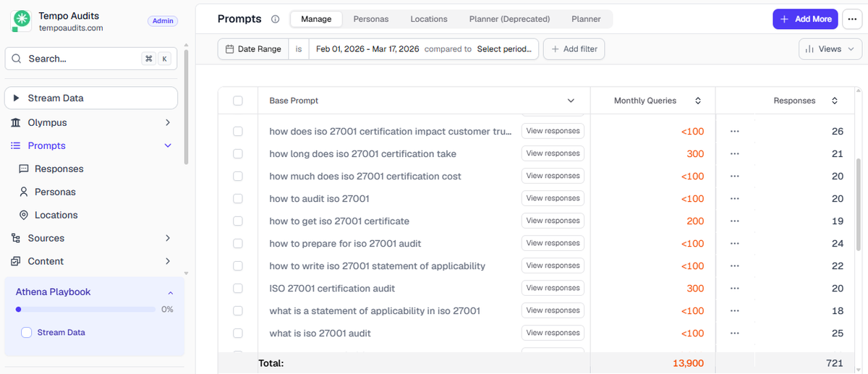Click the Athena Playbook progress bar
Image resolution: width=868 pixels, height=374 pixels.
click(x=85, y=310)
